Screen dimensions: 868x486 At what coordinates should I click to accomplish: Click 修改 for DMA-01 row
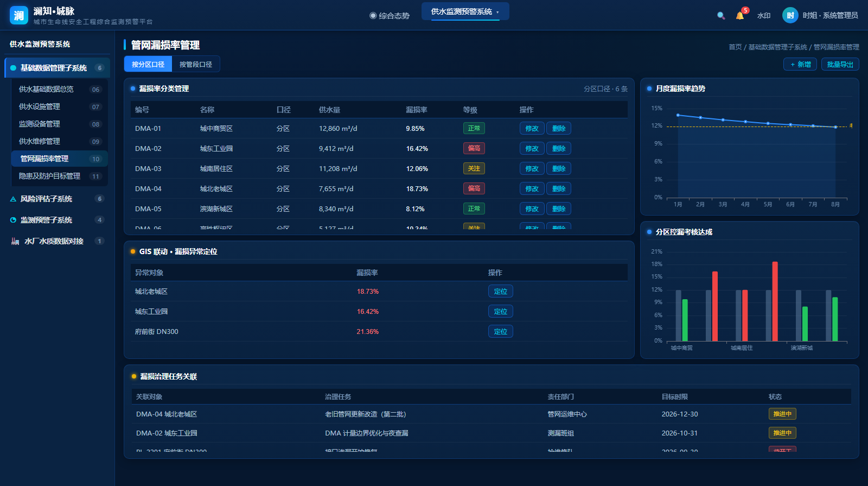(532, 129)
